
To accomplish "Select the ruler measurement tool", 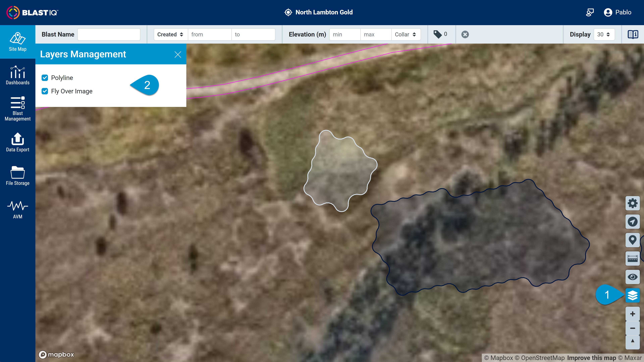I will pyautogui.click(x=632, y=259).
